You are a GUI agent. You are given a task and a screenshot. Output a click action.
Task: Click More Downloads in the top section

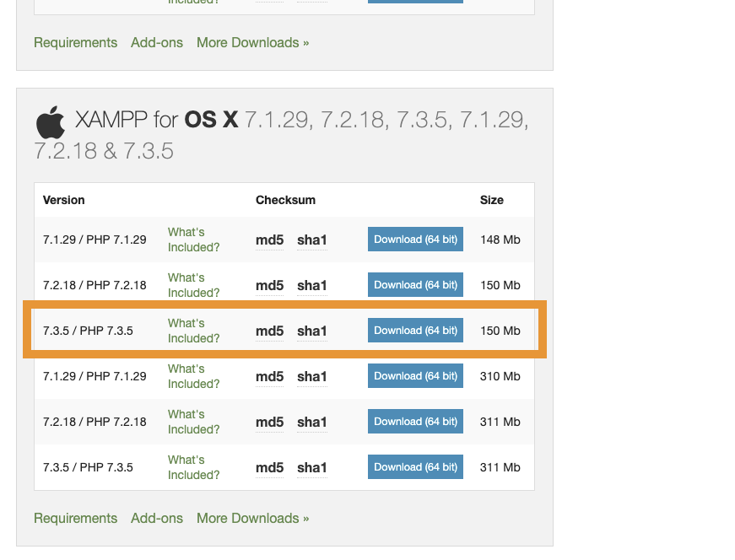[x=252, y=42]
